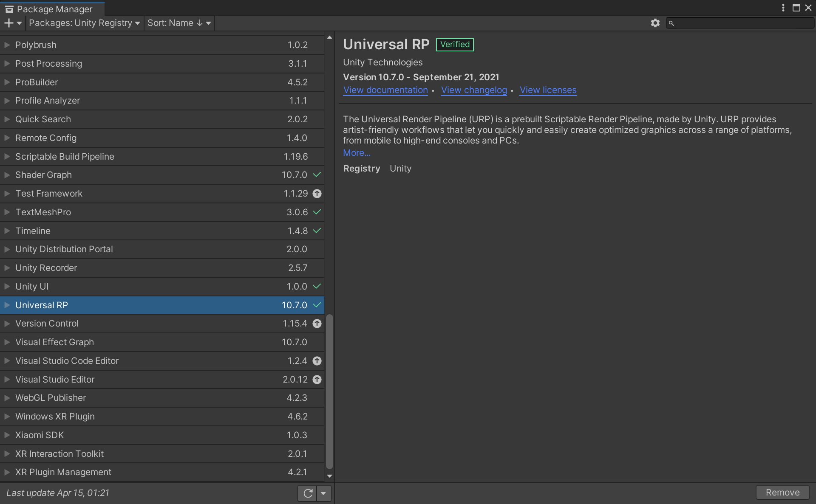This screenshot has height=504, width=816.
Task: Open View changelog link
Action: pyautogui.click(x=474, y=90)
